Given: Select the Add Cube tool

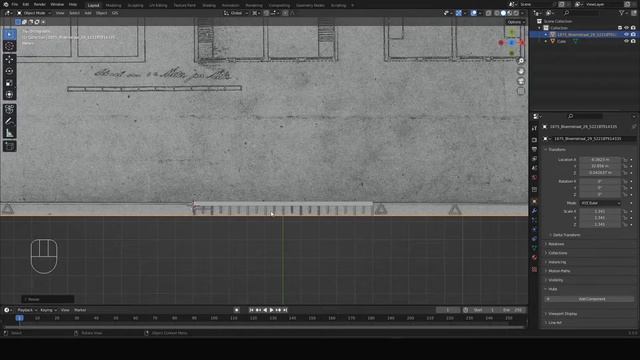Looking at the screenshot, I should click(9, 146).
